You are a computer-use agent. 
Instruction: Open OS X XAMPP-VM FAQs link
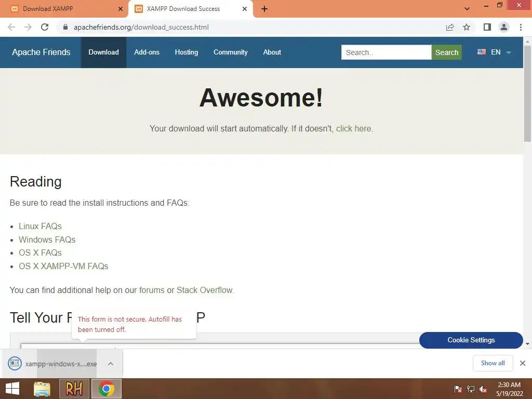(x=63, y=266)
